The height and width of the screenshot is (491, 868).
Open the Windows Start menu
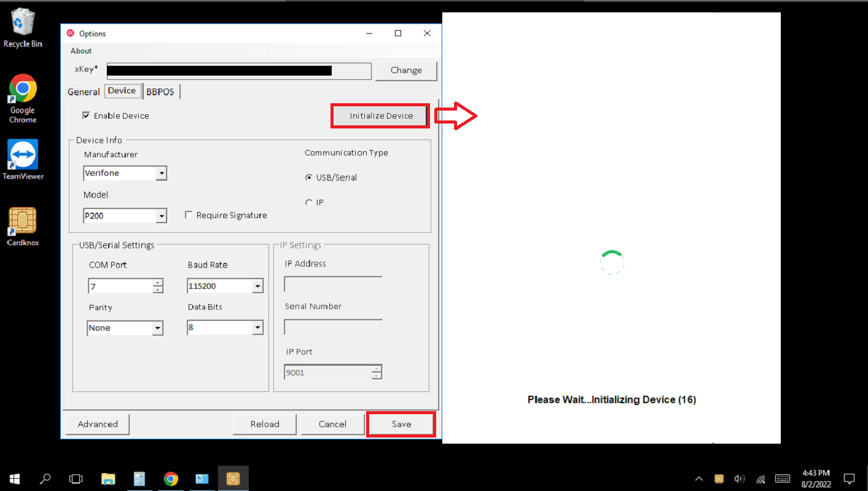14,479
